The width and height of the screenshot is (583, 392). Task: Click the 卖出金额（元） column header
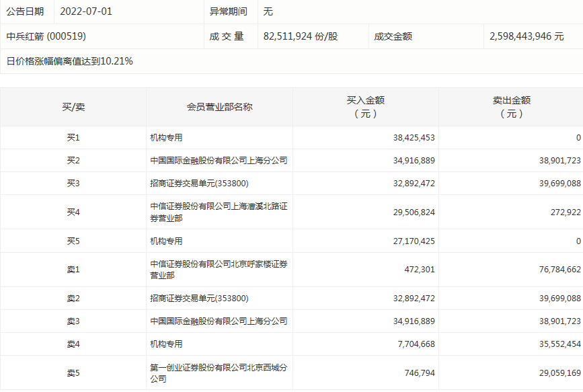point(512,107)
